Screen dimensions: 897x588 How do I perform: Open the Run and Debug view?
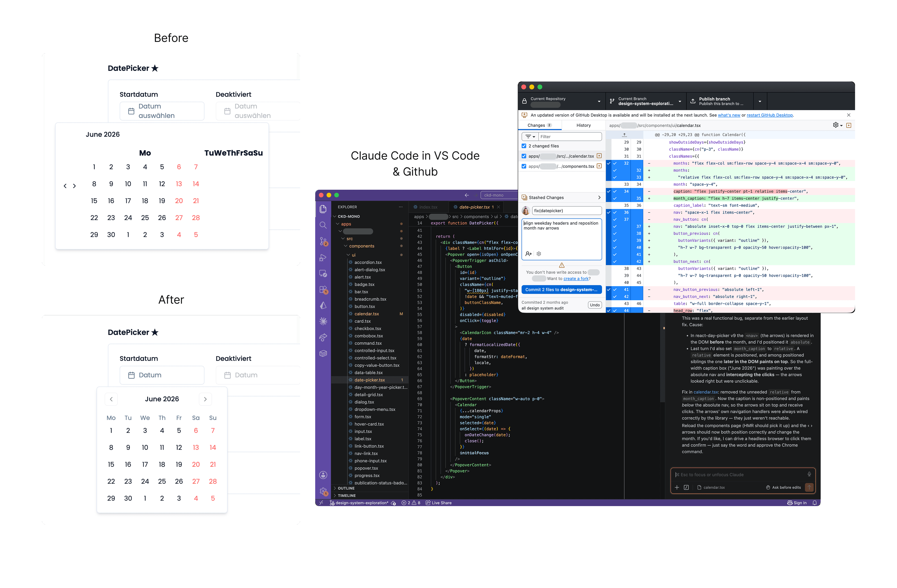[x=323, y=258]
